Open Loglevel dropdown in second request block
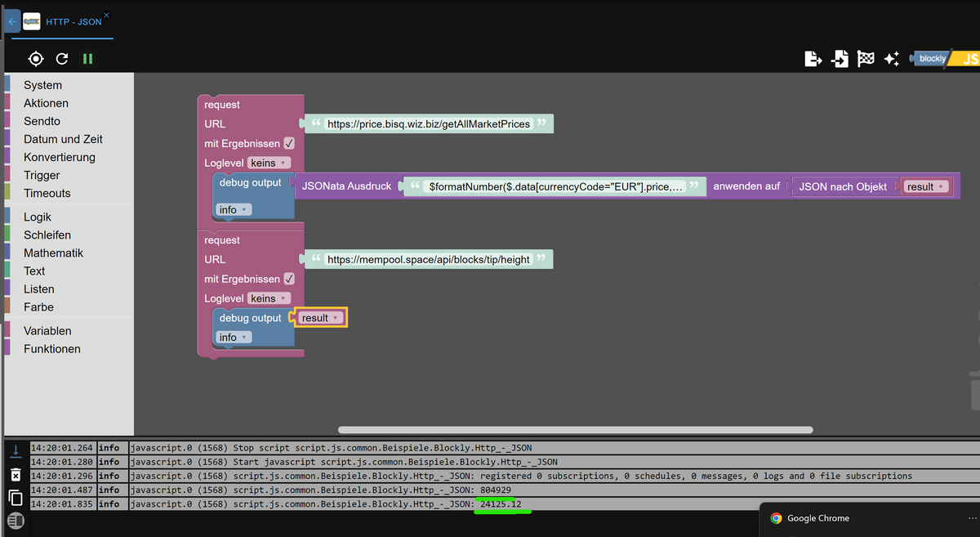 tap(268, 298)
